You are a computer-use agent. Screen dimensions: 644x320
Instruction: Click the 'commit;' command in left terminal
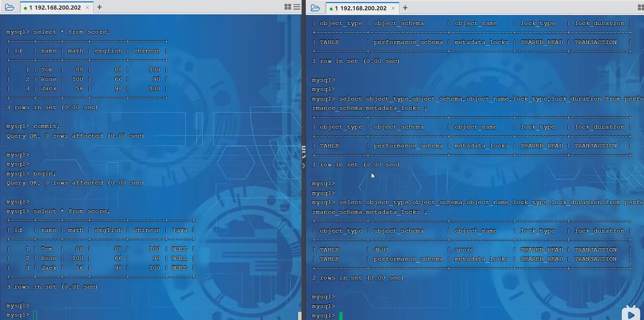[x=46, y=126]
